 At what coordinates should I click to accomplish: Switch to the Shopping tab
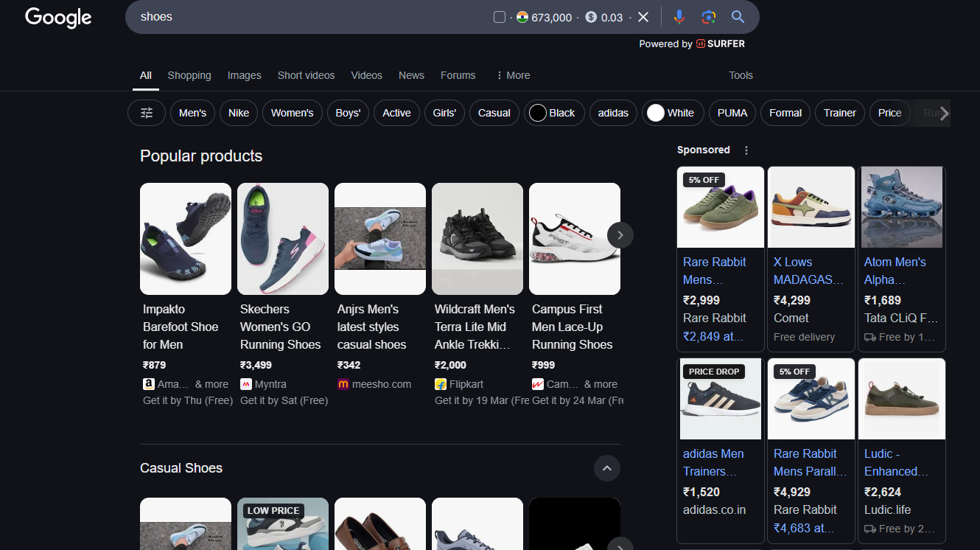point(189,75)
